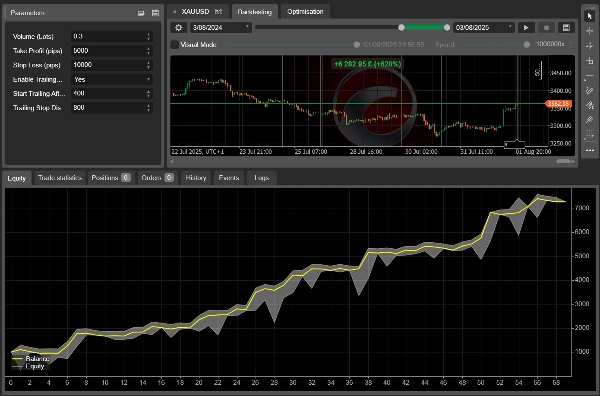Click the stop backtest button
Image resolution: width=600 pixels, height=396 pixels.
click(x=546, y=28)
